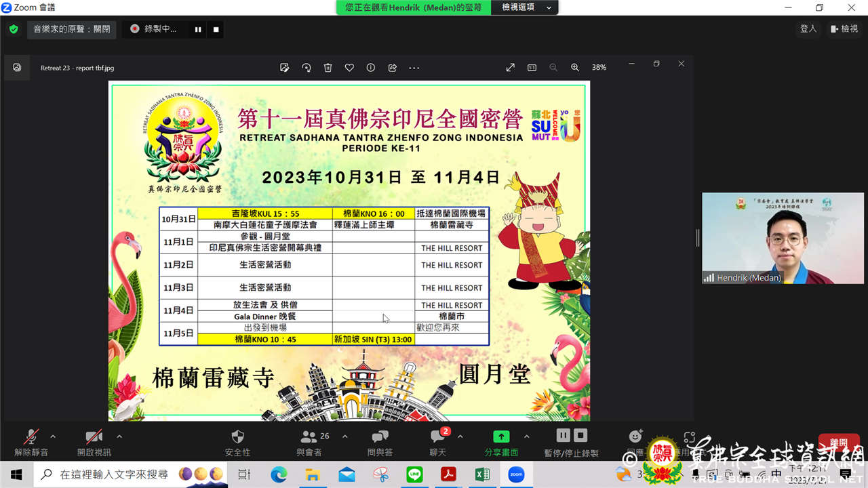Screen dimensions: 868x488
Task: Expand the audio options arrow beside microphone
Action: tap(53, 436)
